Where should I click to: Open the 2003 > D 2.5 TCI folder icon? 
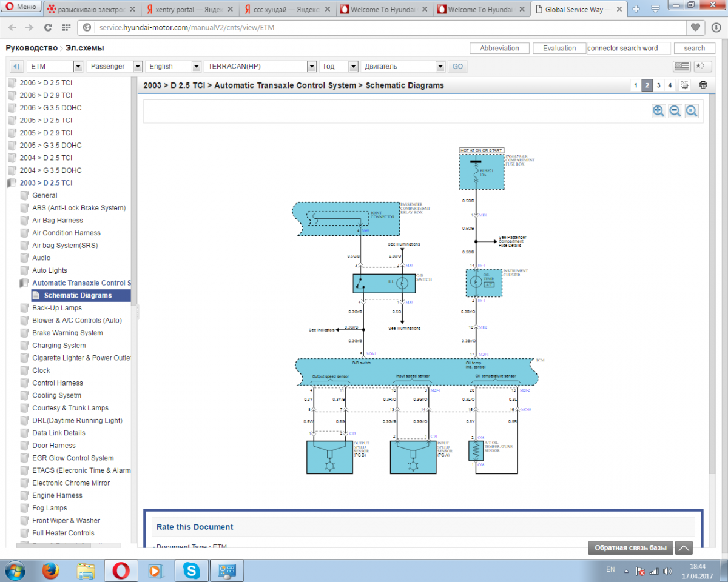[x=12, y=182]
